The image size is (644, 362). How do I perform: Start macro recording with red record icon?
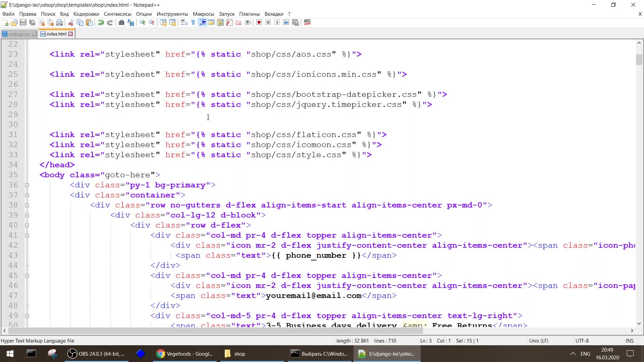pyautogui.click(x=259, y=22)
